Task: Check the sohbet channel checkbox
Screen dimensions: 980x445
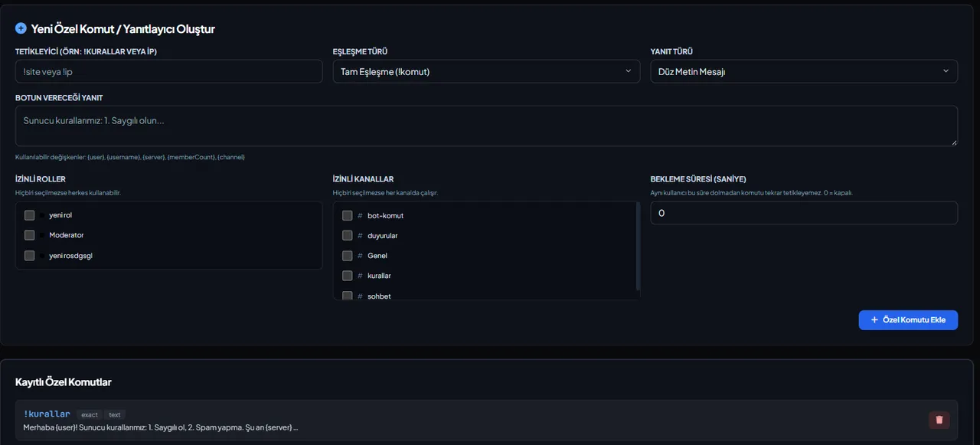Action: point(348,296)
